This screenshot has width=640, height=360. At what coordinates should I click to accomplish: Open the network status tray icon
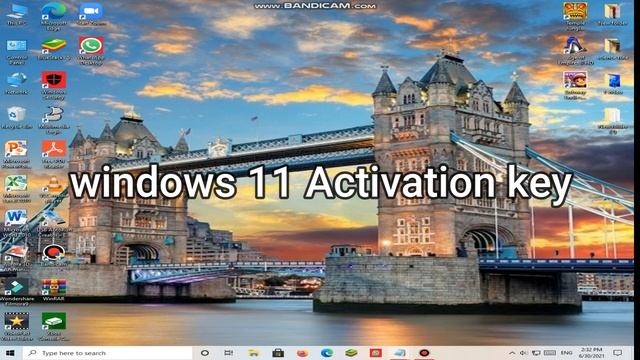(x=536, y=353)
